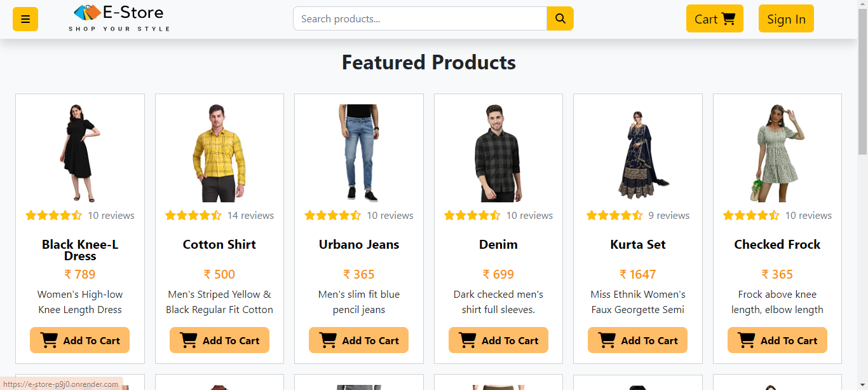This screenshot has width=868, height=390.
Task: Open the black dress product image
Action: tap(80, 153)
